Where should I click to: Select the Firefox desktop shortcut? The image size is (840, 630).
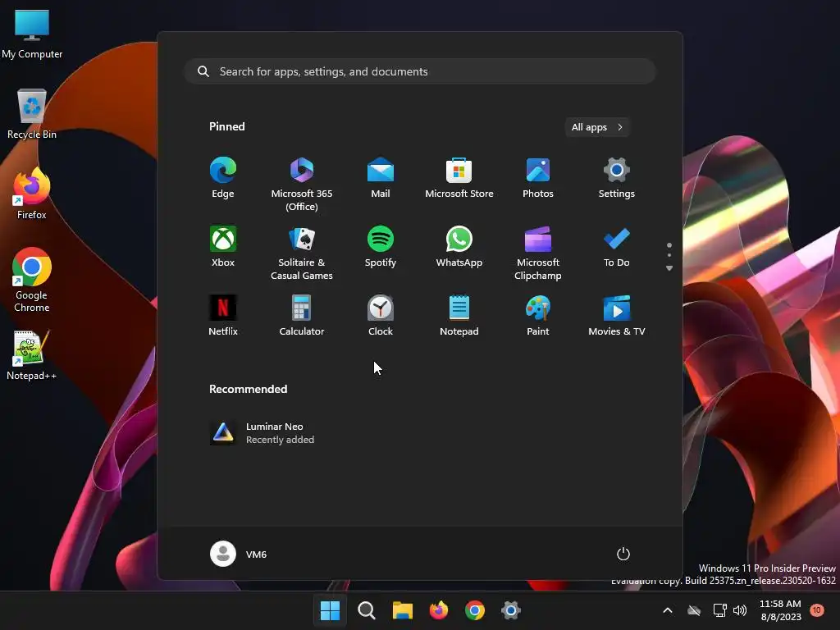(x=32, y=193)
